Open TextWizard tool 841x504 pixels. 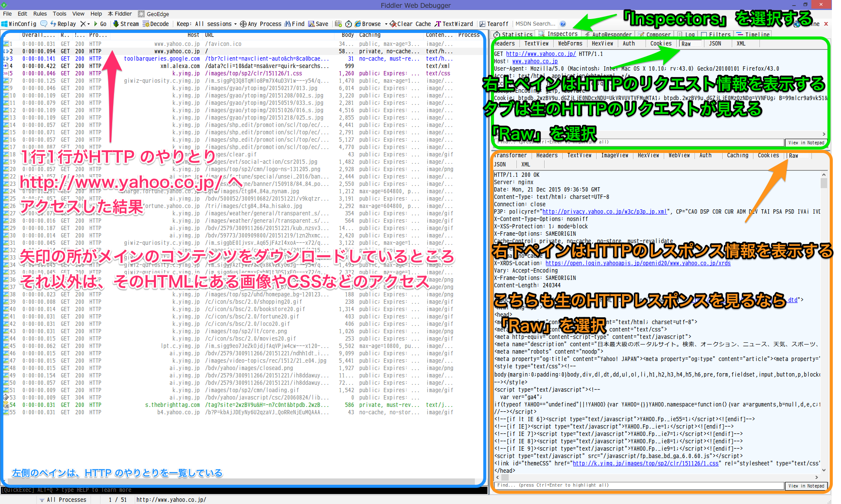tap(454, 24)
